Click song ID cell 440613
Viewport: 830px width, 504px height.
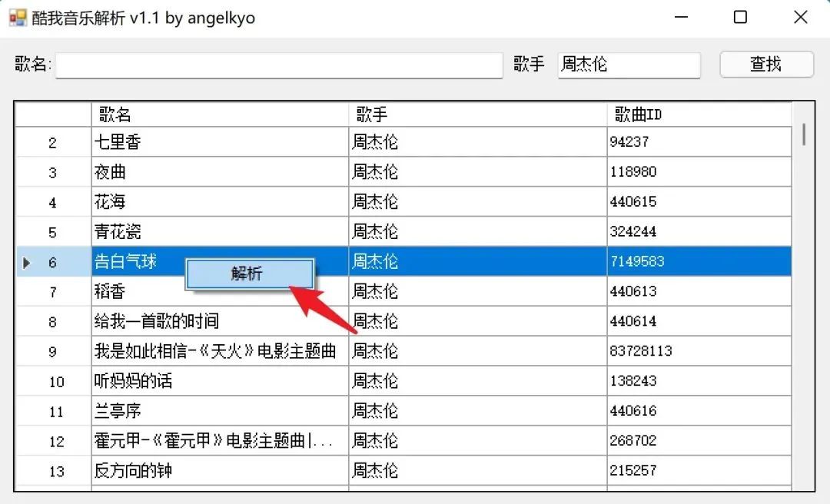(699, 291)
